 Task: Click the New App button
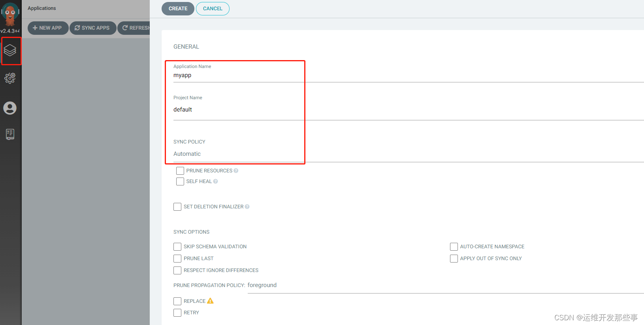tap(48, 28)
